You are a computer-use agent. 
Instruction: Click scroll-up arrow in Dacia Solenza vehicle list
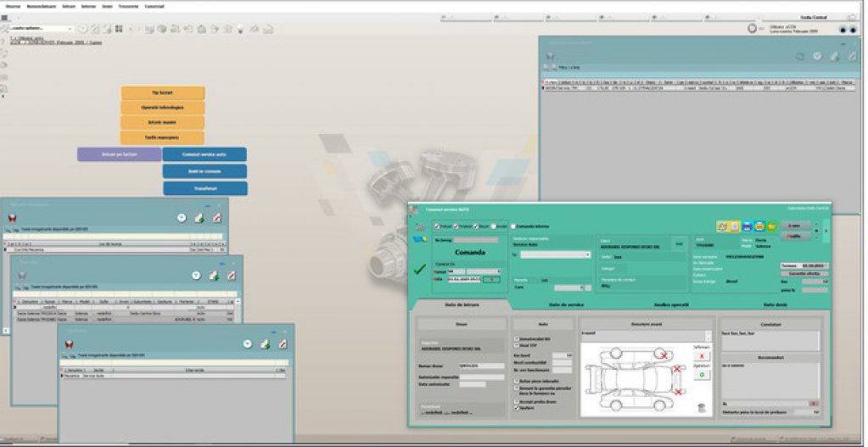238,301
